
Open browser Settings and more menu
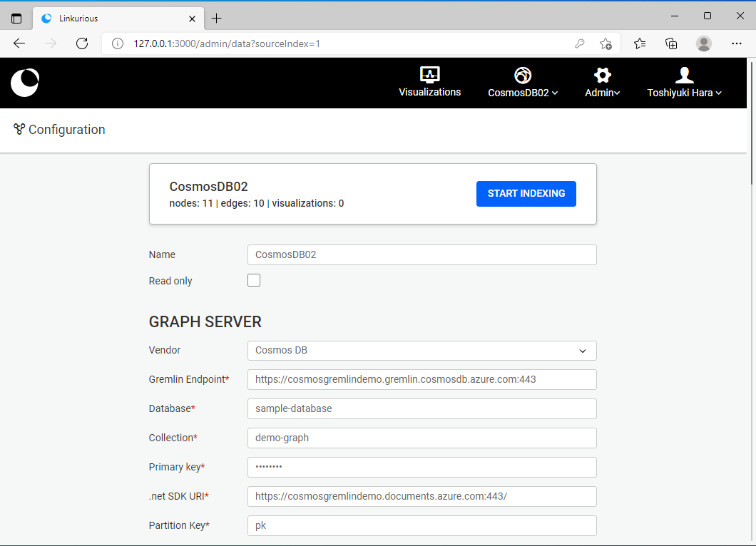click(x=737, y=43)
